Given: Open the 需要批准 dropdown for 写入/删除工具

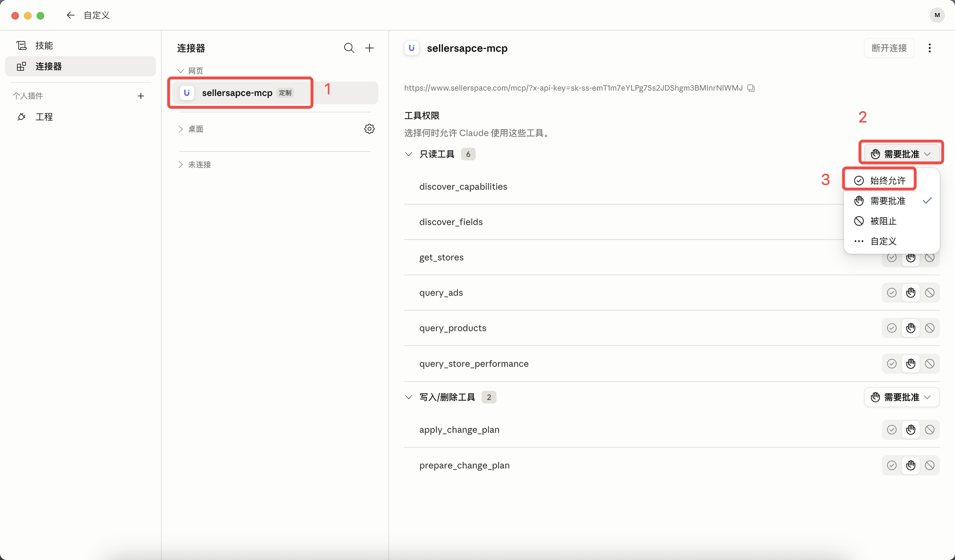Looking at the screenshot, I should pos(902,397).
